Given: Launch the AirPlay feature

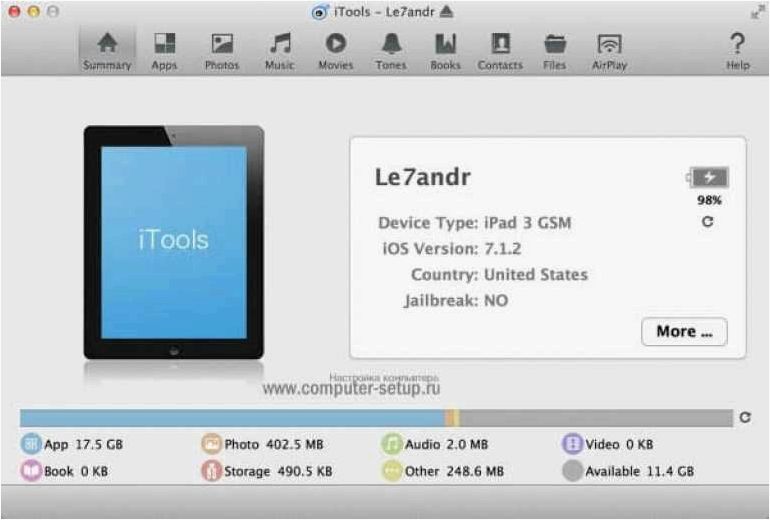Looking at the screenshot, I should pos(609,52).
